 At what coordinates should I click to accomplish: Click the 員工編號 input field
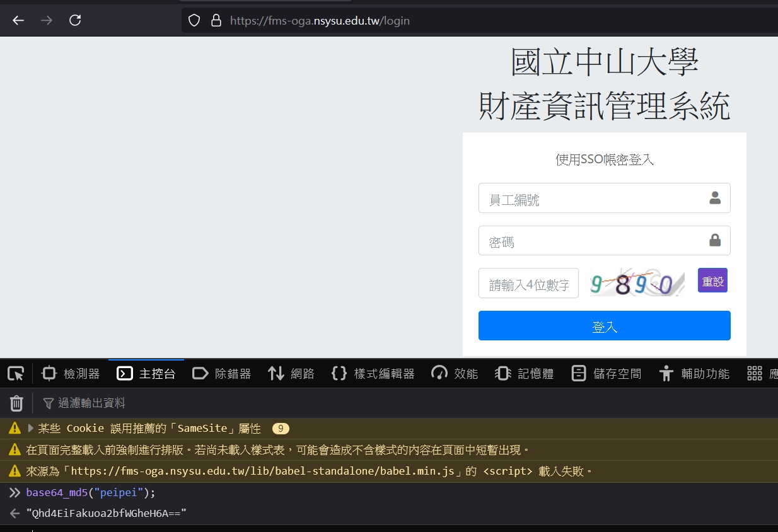pos(604,198)
